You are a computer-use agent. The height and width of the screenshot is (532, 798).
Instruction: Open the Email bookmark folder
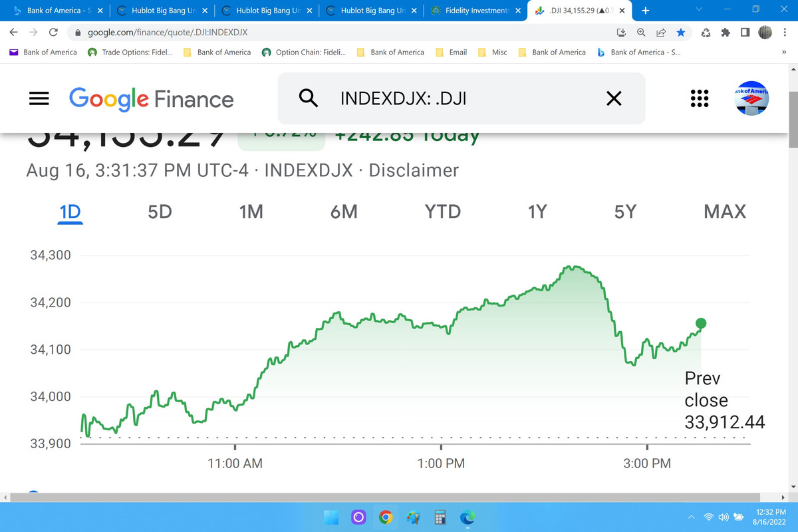pos(451,52)
